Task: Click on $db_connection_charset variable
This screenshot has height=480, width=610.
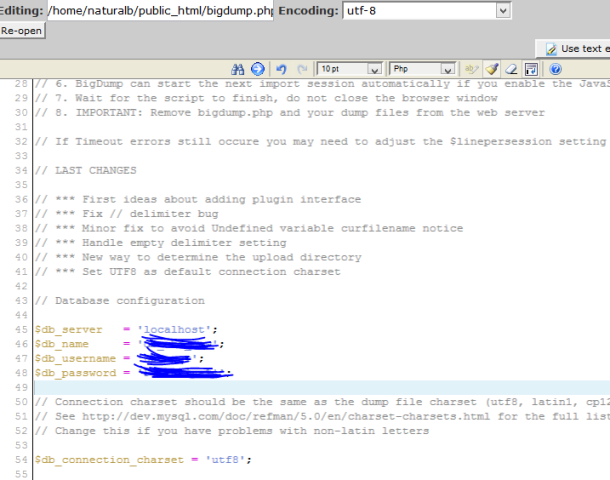Action: coord(109,460)
